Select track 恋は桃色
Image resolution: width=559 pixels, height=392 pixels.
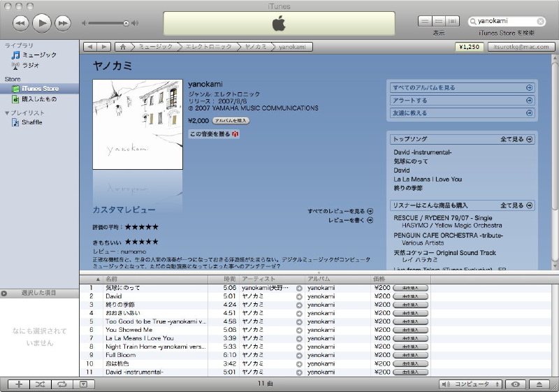117,363
